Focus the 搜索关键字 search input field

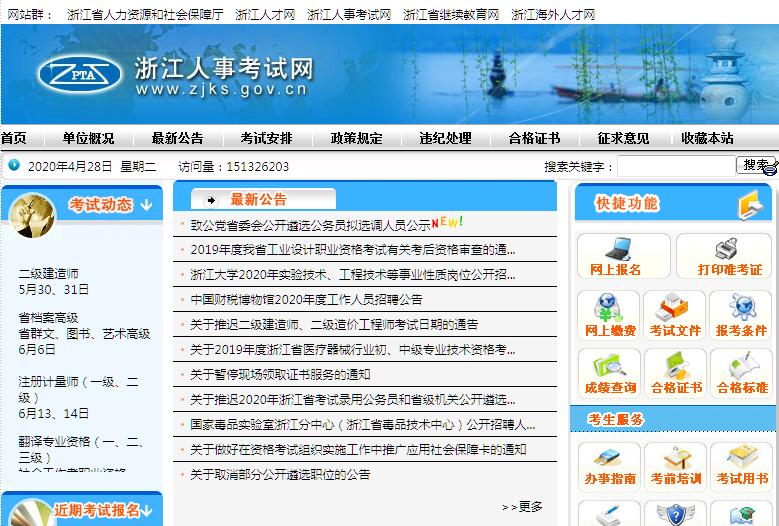pos(675,166)
